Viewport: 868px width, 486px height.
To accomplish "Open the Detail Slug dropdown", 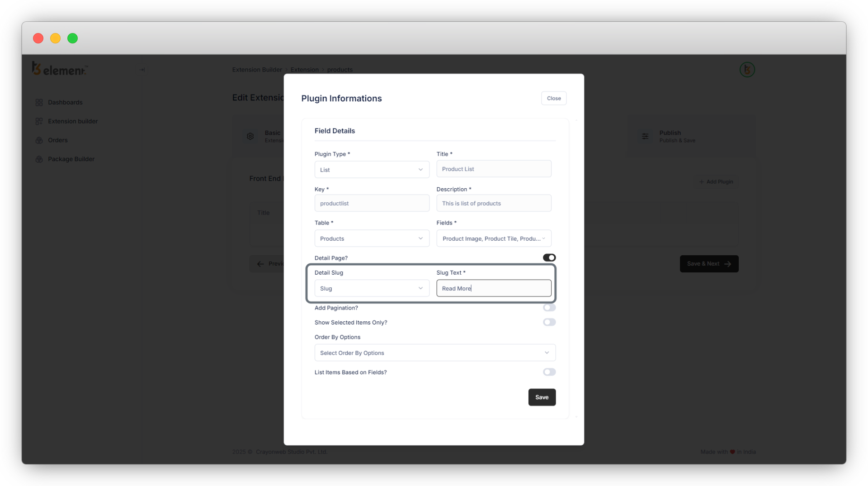I will point(372,288).
